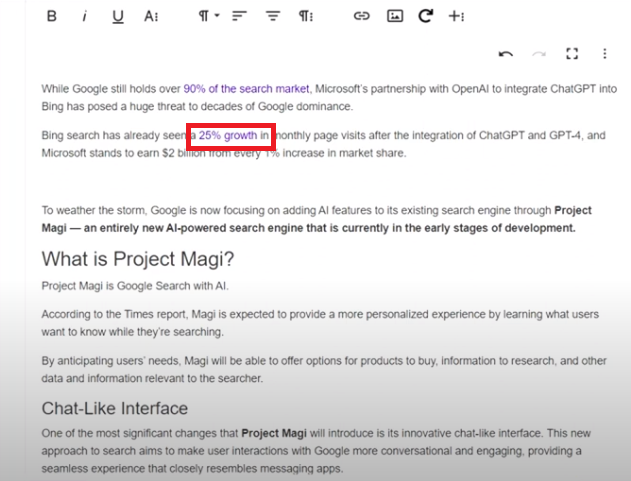Click the insert image icon
The width and height of the screenshot is (631, 481).
click(394, 16)
